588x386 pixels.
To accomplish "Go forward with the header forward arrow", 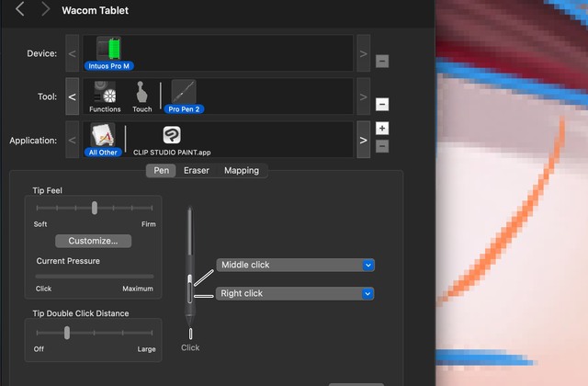I will coord(45,8).
